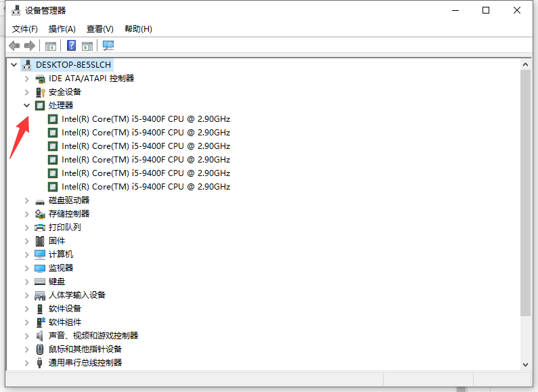Expand the 安全设备 node
This screenshot has height=392, width=538.
click(x=27, y=92)
